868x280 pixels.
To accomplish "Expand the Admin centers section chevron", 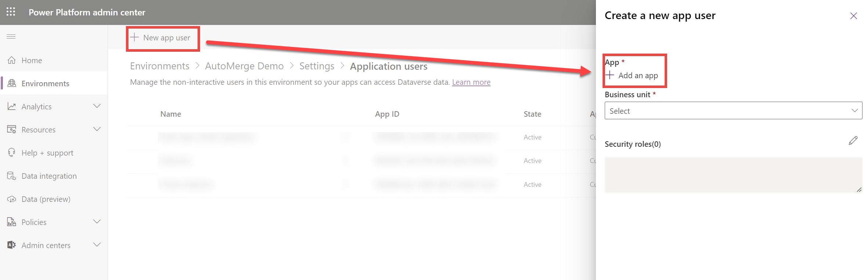I will pos(97,245).
